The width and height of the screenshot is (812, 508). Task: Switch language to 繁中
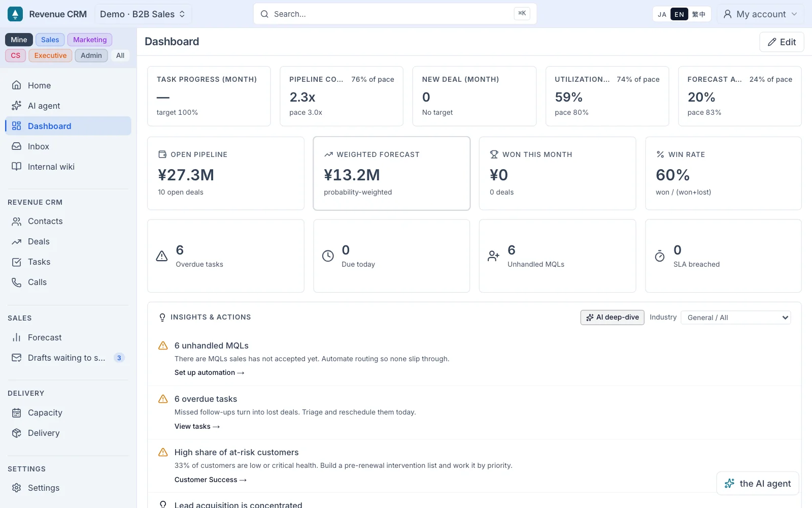pos(699,14)
